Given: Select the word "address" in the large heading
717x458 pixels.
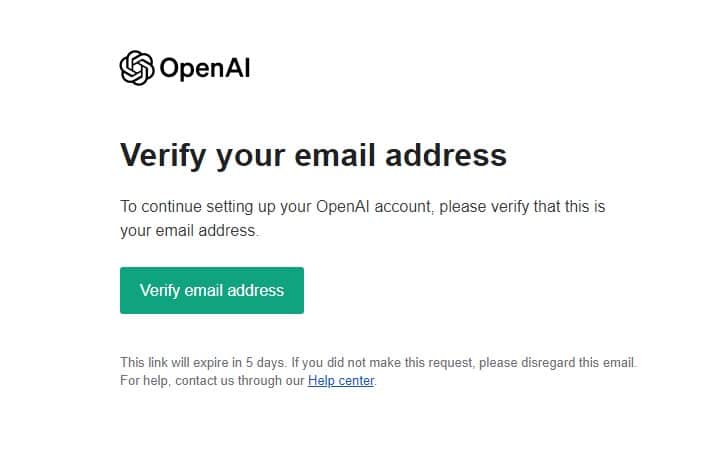Looking at the screenshot, I should coord(446,155).
